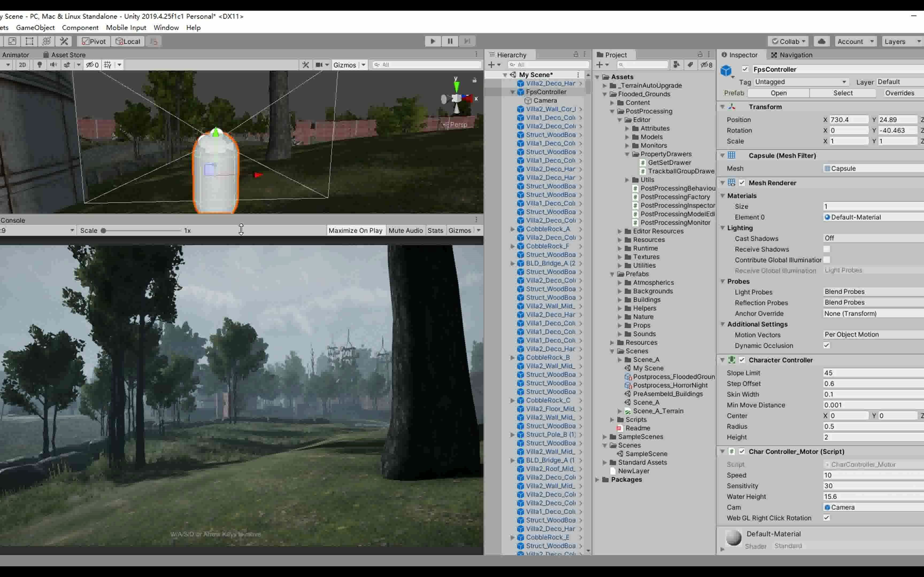Screen dimensions: 924x577
Task: Open the GameObject menu
Action: click(35, 28)
